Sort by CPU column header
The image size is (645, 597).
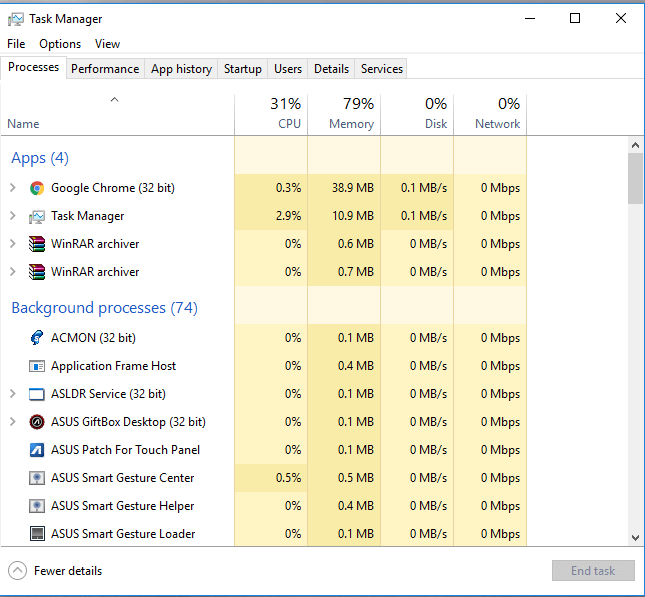click(271, 114)
